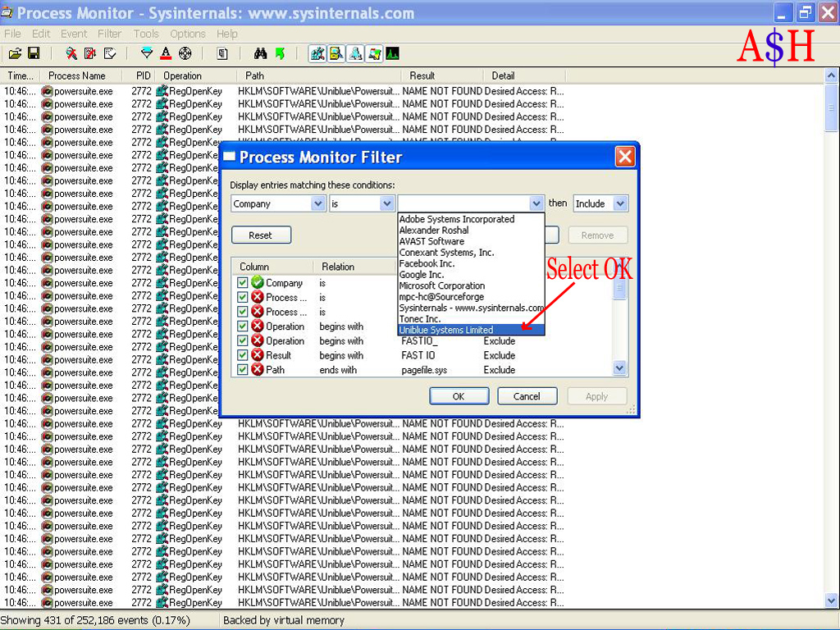Collapse the filter value dropdown arrow
840x630 pixels.
536,203
